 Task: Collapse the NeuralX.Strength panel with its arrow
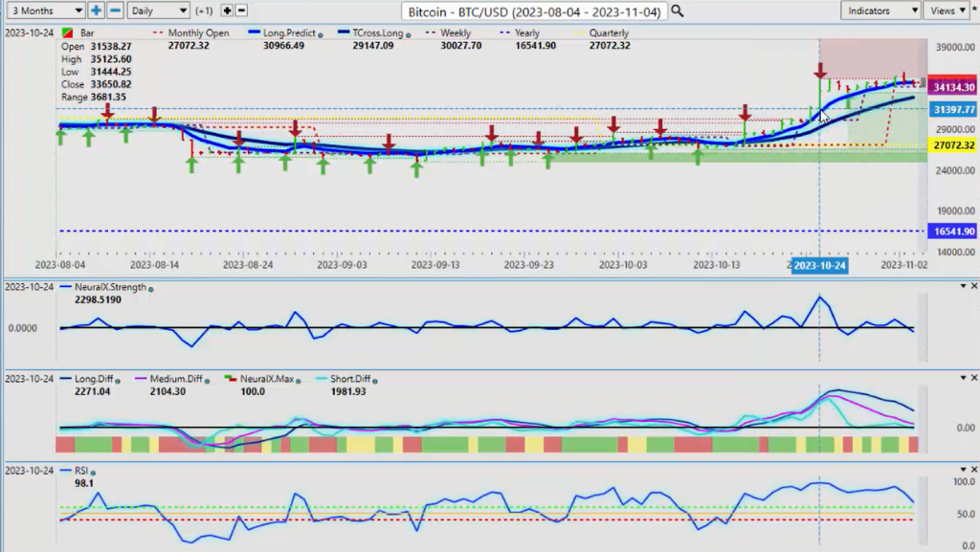coord(963,286)
